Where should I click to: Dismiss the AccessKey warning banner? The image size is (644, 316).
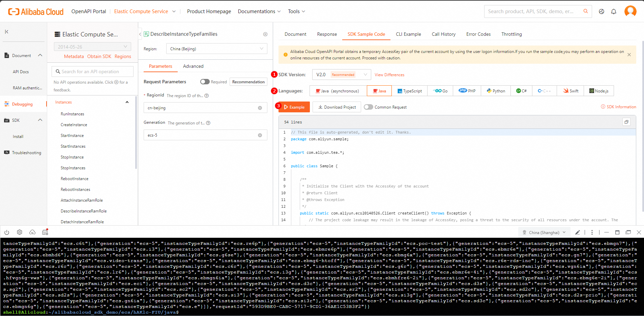pyautogui.click(x=629, y=55)
